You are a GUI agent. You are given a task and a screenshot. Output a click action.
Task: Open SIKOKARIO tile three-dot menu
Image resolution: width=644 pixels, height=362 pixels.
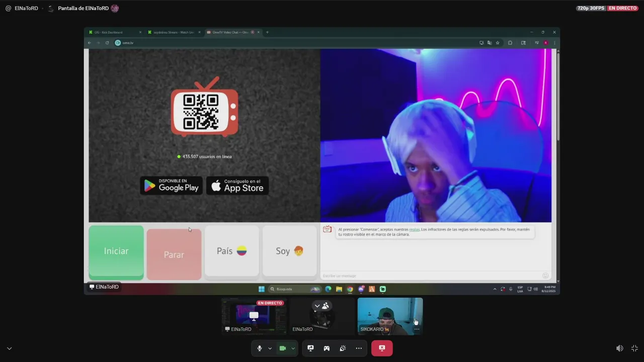click(x=417, y=329)
